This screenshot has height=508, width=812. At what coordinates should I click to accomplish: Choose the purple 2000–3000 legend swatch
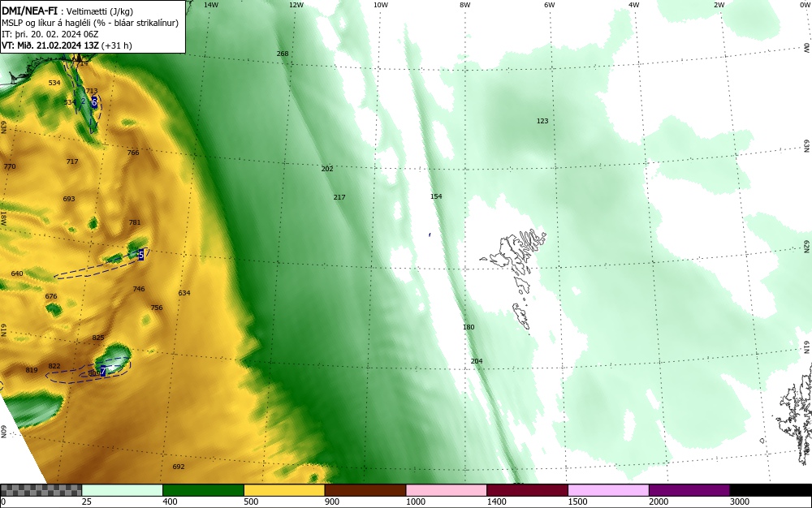pyautogui.click(x=689, y=490)
